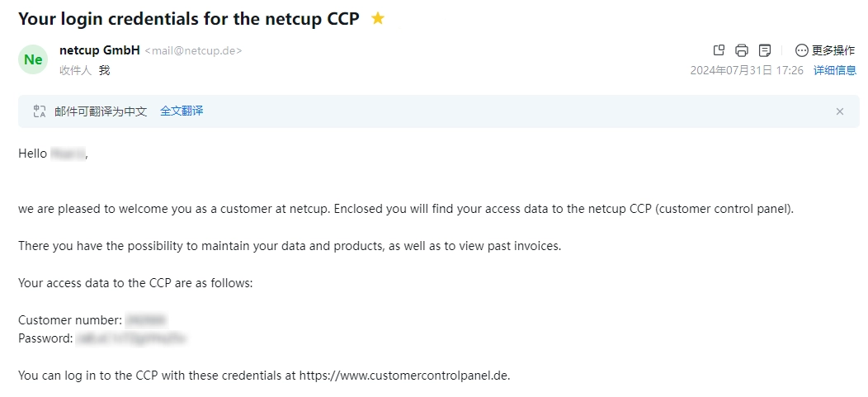Click recipient 我 in 收件人 line
The image size is (868, 397).
[x=104, y=70]
